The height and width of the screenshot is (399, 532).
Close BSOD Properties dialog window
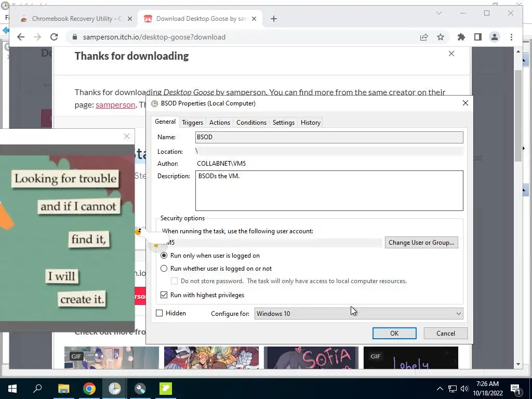465,103
